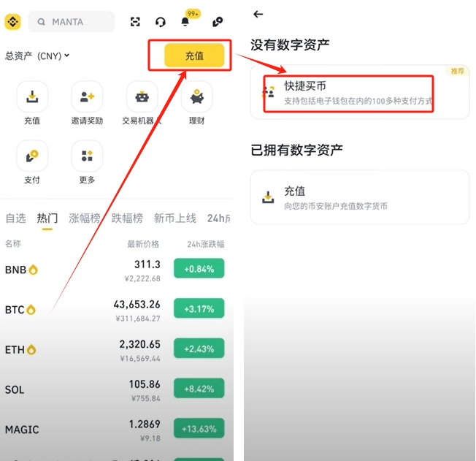This screenshot has width=476, height=461.
Task: Tap BNB hot flame icon
Action: pos(33,270)
